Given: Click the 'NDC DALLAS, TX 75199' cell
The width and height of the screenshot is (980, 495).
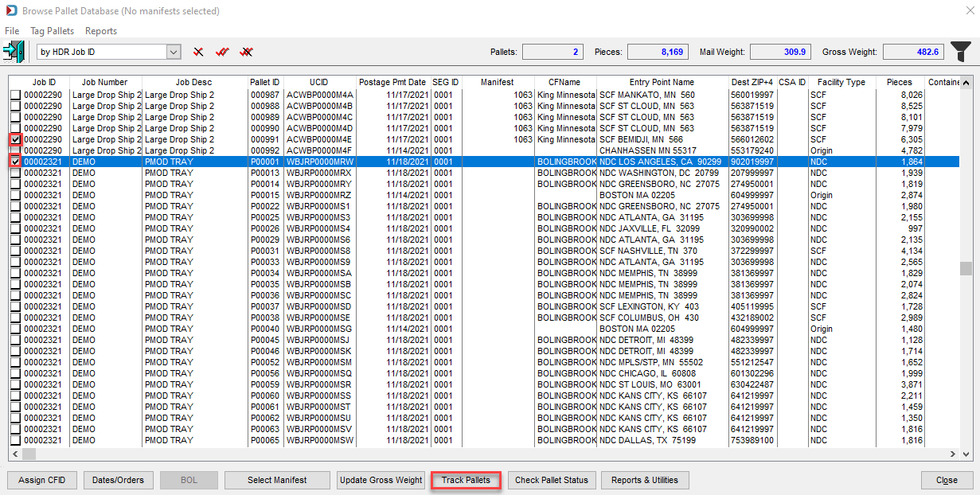Looking at the screenshot, I should [x=662, y=440].
